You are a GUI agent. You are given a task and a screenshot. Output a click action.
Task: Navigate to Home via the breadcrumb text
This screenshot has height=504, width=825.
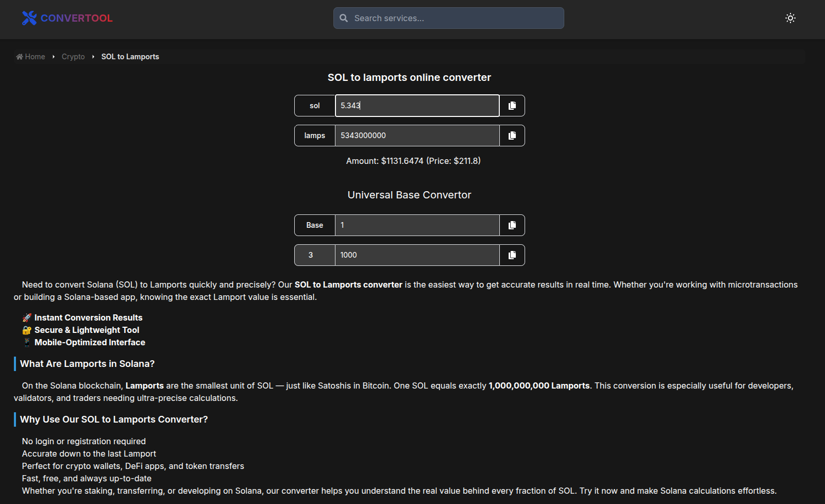[35, 56]
